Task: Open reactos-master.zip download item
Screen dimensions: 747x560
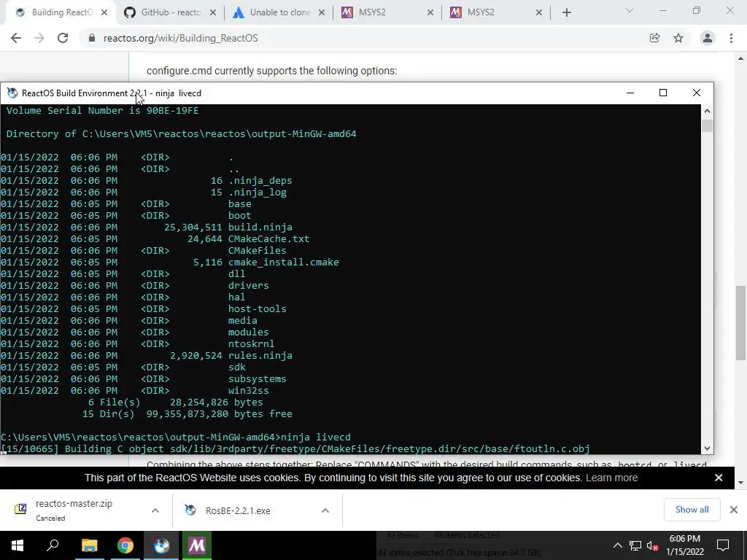Action: [74, 510]
